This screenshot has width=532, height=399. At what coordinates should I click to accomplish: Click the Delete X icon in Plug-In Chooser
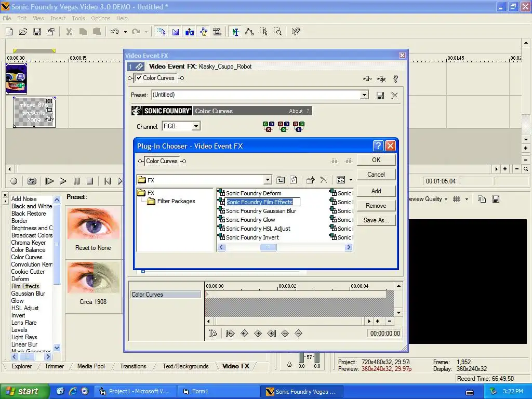[324, 180]
